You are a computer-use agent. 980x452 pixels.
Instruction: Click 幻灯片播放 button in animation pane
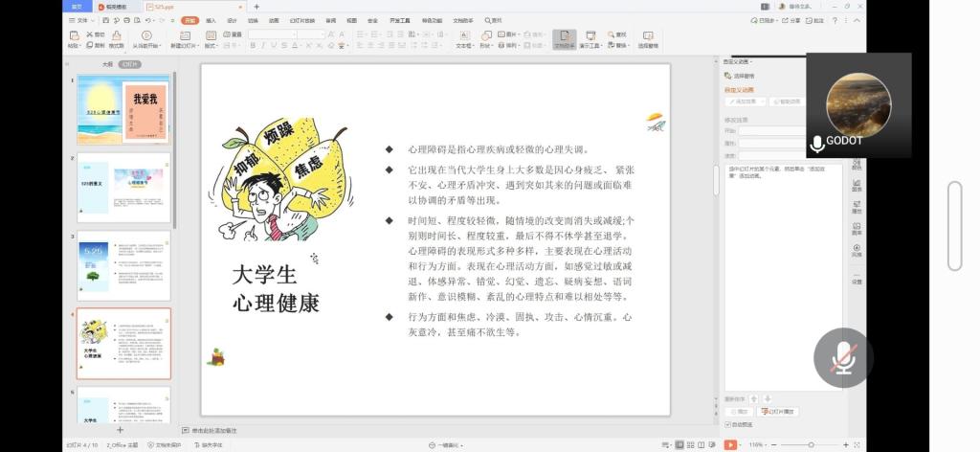pyautogui.click(x=777, y=411)
